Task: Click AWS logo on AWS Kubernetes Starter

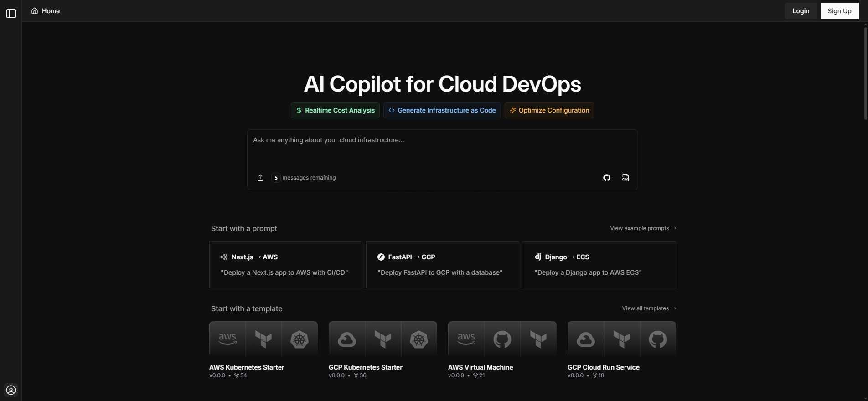Action: (227, 339)
